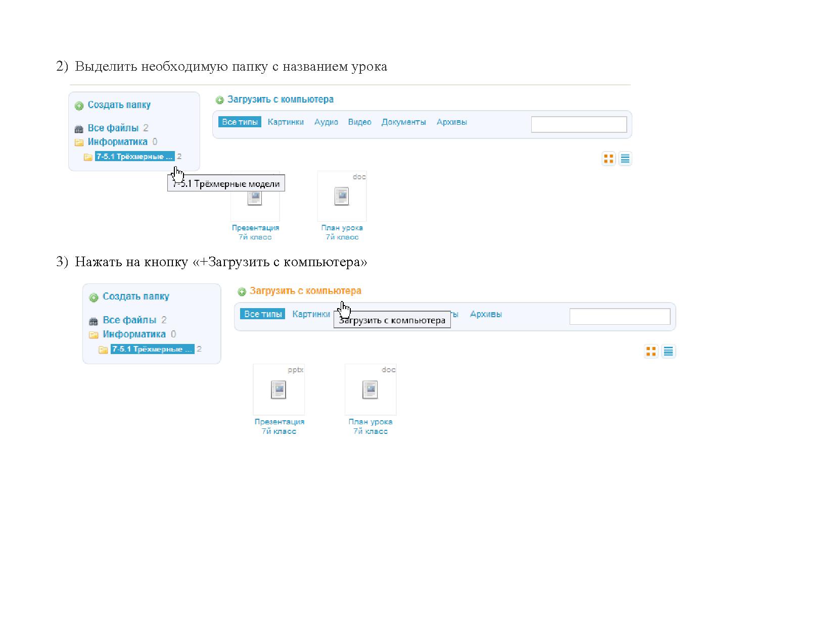The height and width of the screenshot is (644, 834).
Task: Select 'Все типы' filter tab in upper screenshot
Action: (x=240, y=122)
